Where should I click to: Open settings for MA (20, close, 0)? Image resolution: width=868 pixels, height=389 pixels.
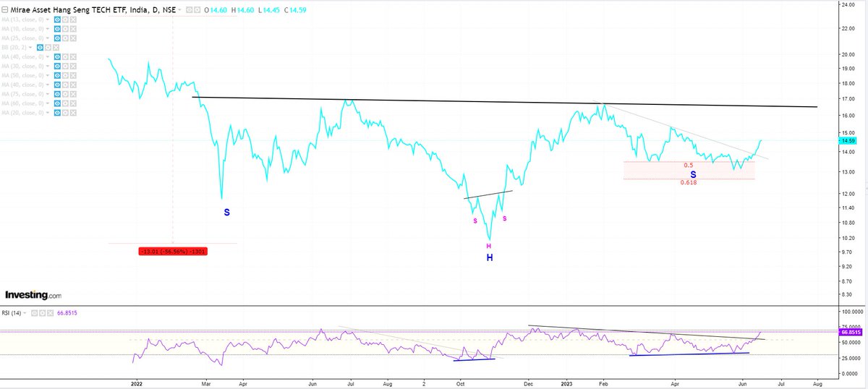tap(65, 113)
